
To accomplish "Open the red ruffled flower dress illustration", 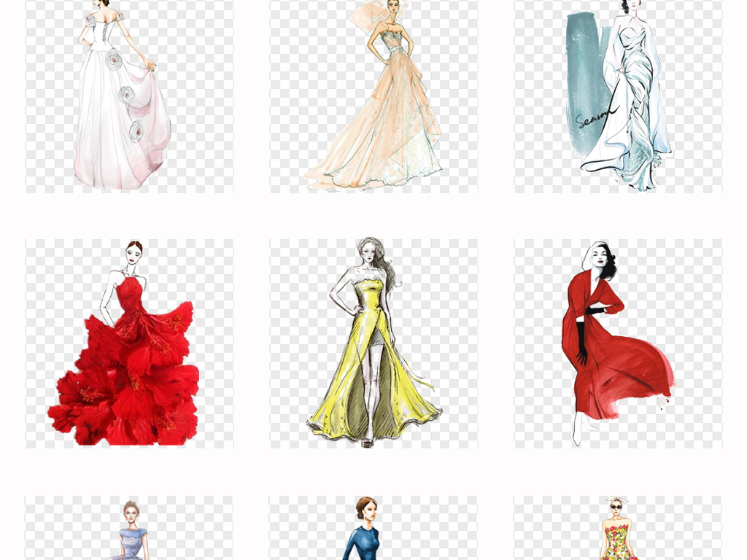I will coord(129,343).
